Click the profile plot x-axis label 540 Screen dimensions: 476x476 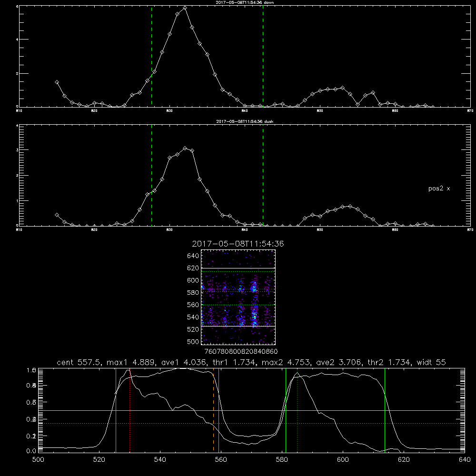click(x=160, y=460)
